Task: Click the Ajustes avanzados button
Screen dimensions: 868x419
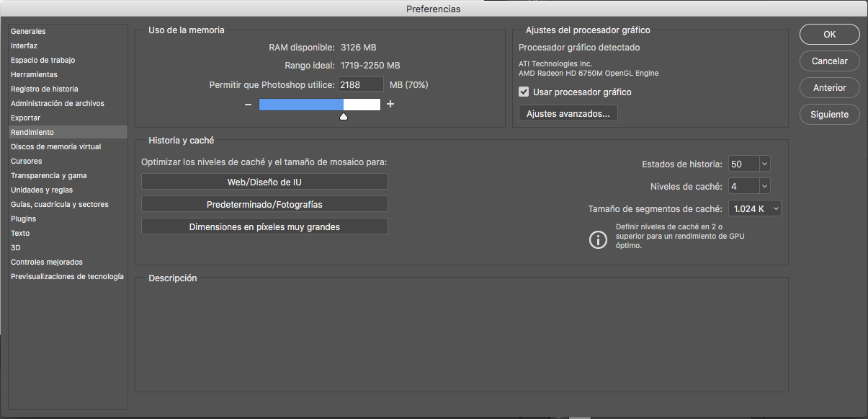Action: 568,113
